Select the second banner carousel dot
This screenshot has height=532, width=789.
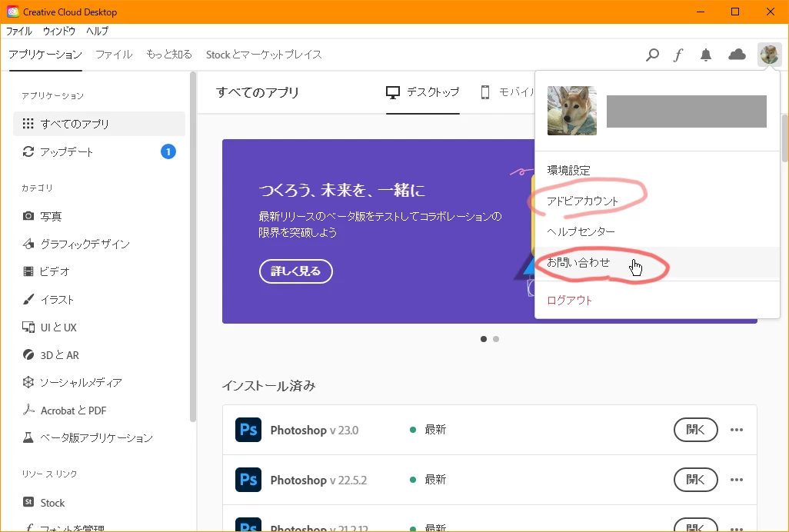point(496,339)
